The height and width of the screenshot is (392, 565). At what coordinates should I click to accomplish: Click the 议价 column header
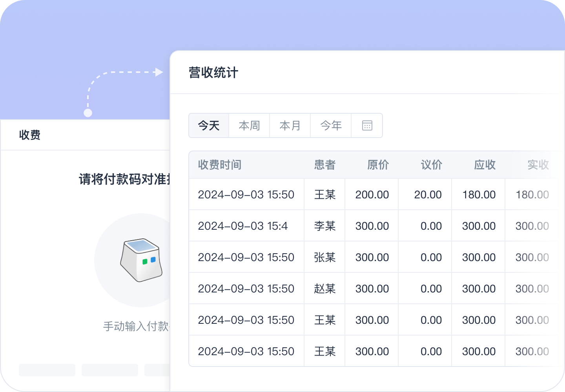[x=432, y=165]
